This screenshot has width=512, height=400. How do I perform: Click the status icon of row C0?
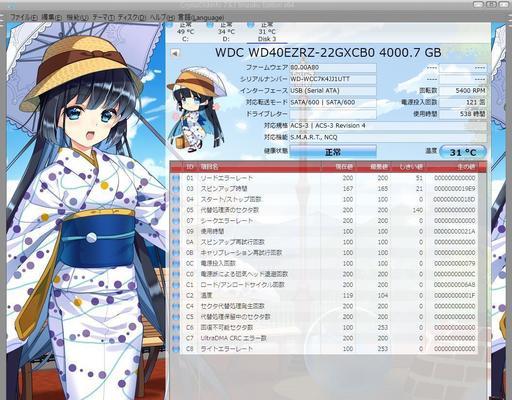click(176, 274)
